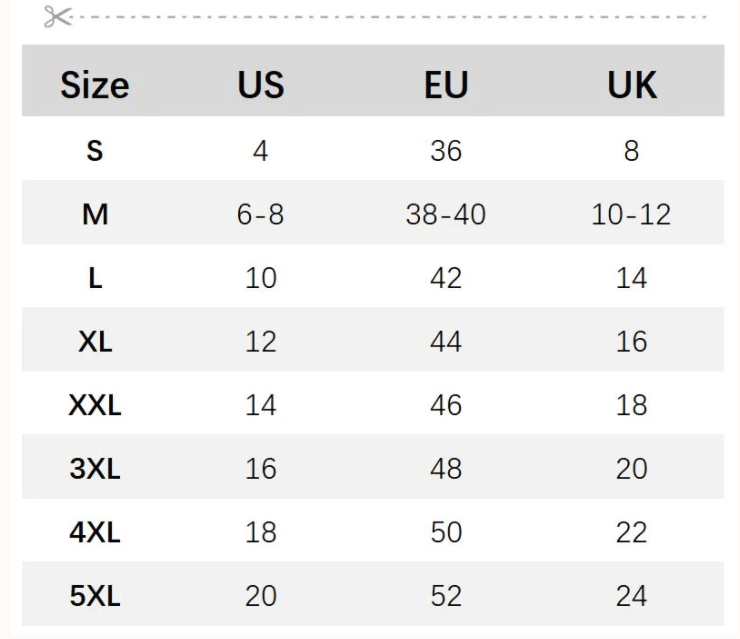The width and height of the screenshot is (740, 639).
Task: Click the dashed cut line at top
Action: (390, 17)
